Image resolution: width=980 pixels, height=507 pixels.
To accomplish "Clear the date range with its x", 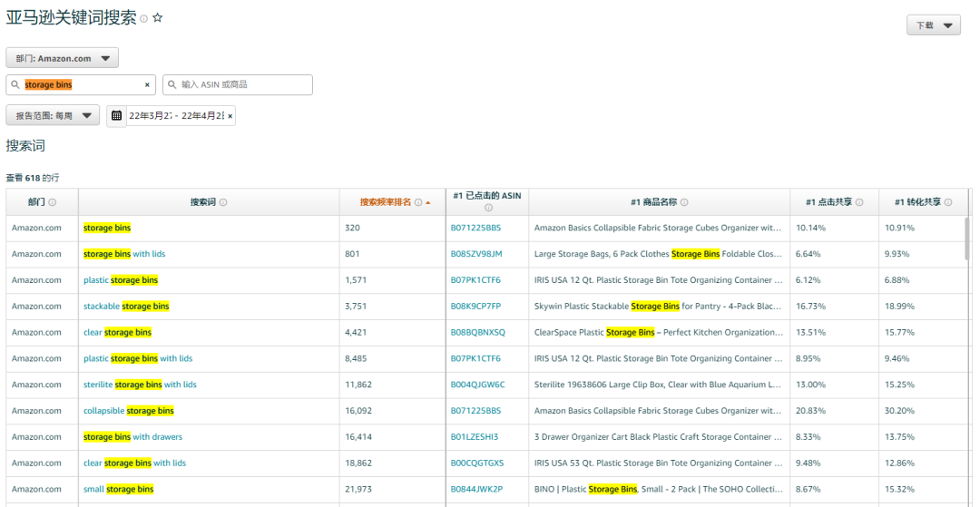I will coord(230,116).
